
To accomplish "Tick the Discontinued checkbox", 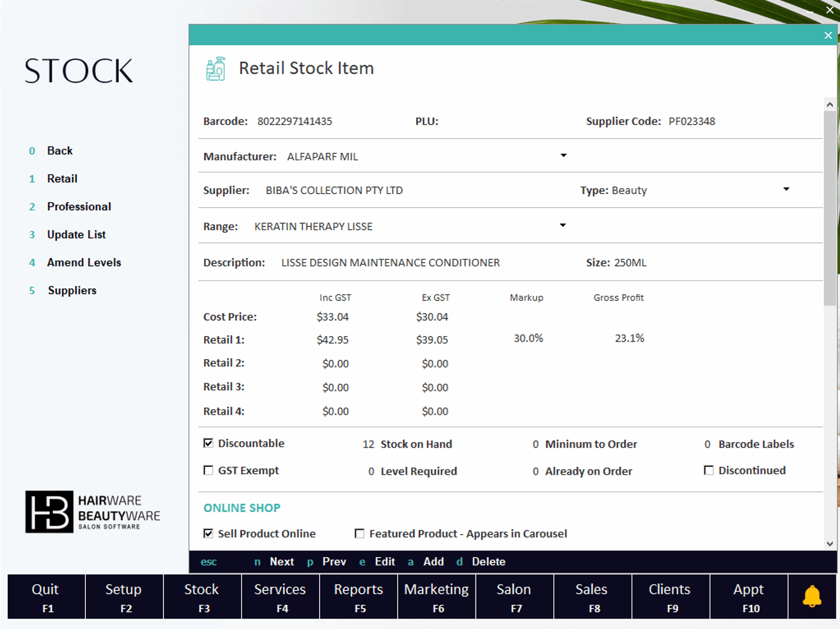I will coord(709,470).
